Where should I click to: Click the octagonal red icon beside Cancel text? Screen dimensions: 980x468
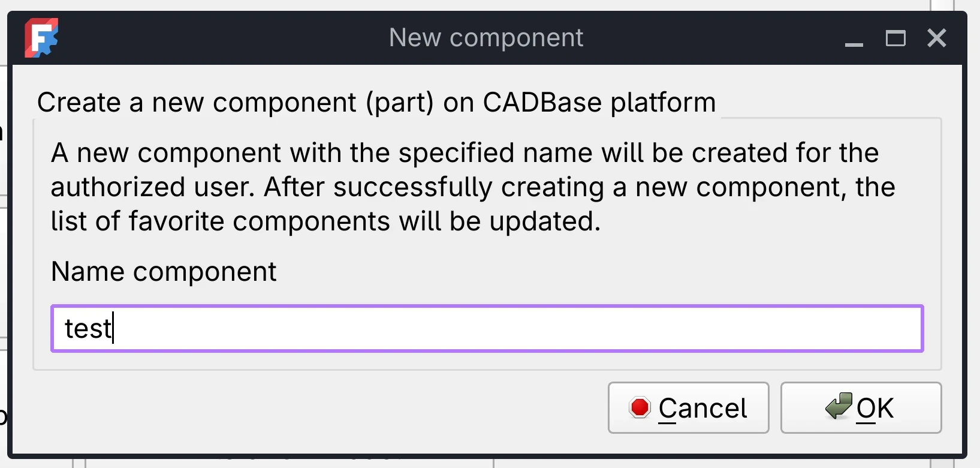click(x=640, y=407)
